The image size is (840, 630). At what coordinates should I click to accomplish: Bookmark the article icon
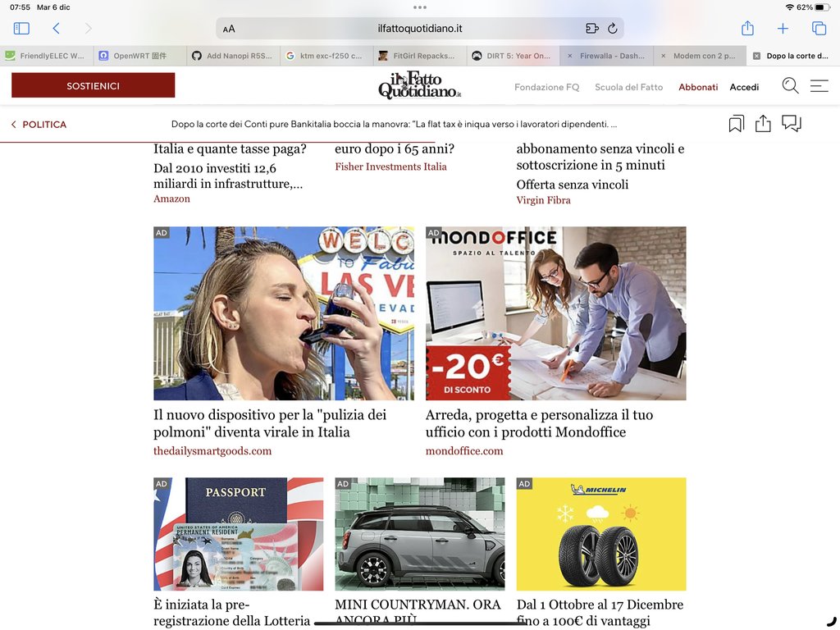pyautogui.click(x=737, y=124)
